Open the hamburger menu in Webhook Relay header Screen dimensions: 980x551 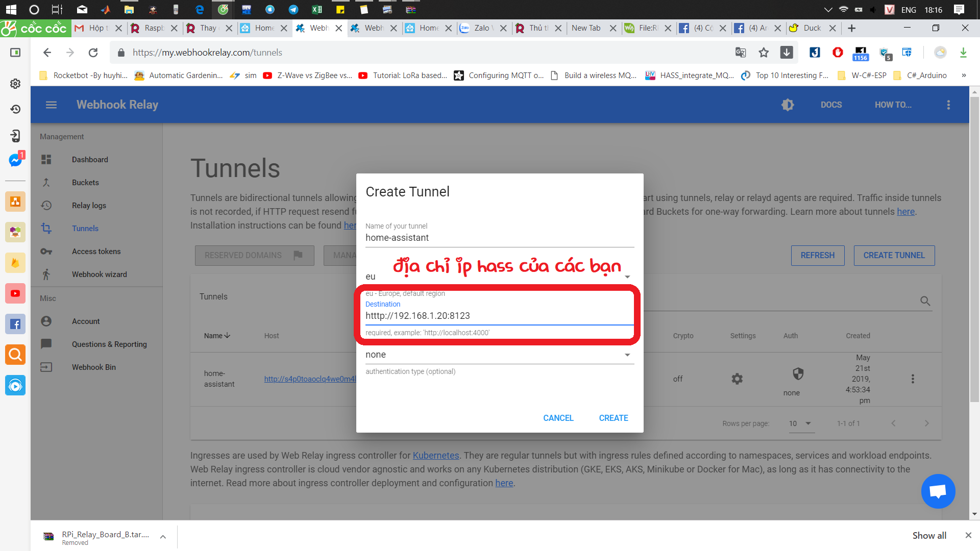51,105
